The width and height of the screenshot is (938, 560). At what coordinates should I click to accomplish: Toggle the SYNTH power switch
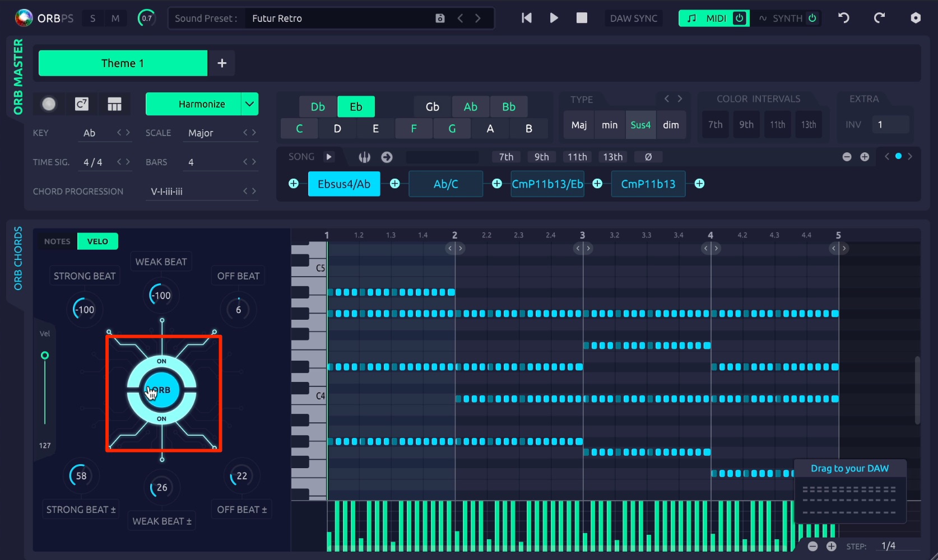[812, 18]
